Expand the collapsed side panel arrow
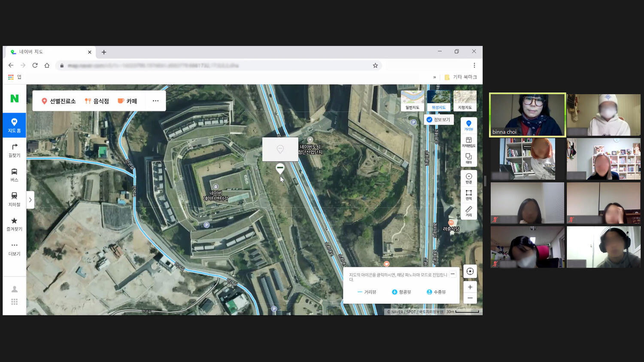The width and height of the screenshot is (644, 362). point(30,200)
